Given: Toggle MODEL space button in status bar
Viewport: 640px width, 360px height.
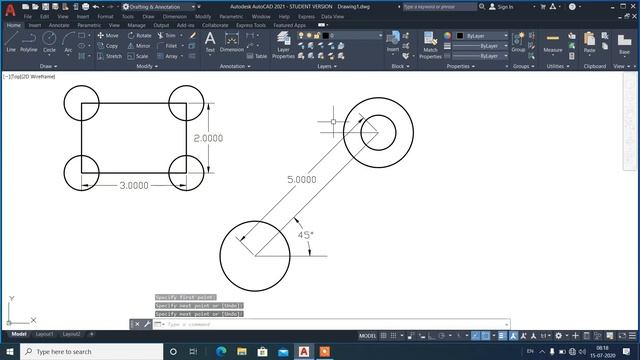Looking at the screenshot, I should [367, 336].
